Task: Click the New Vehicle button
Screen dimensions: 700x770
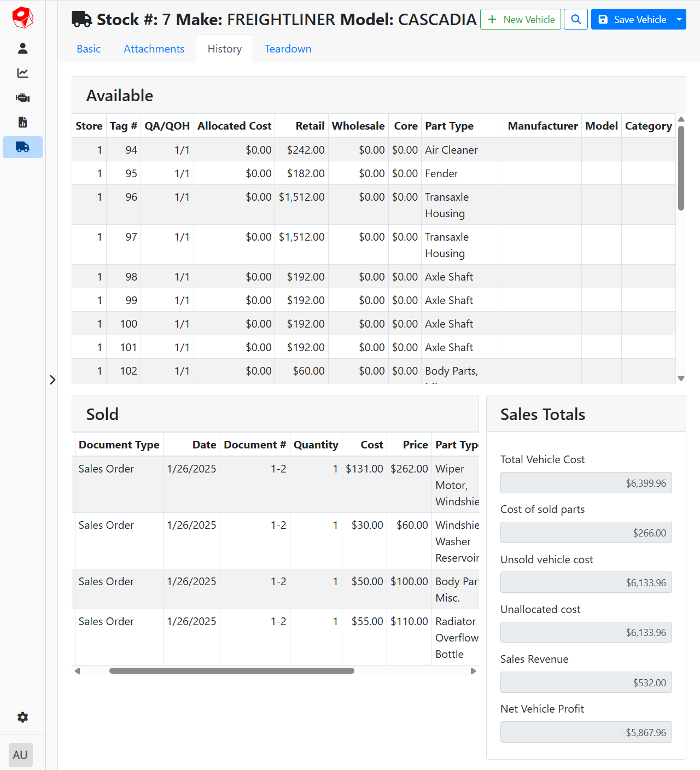Action: (x=520, y=19)
